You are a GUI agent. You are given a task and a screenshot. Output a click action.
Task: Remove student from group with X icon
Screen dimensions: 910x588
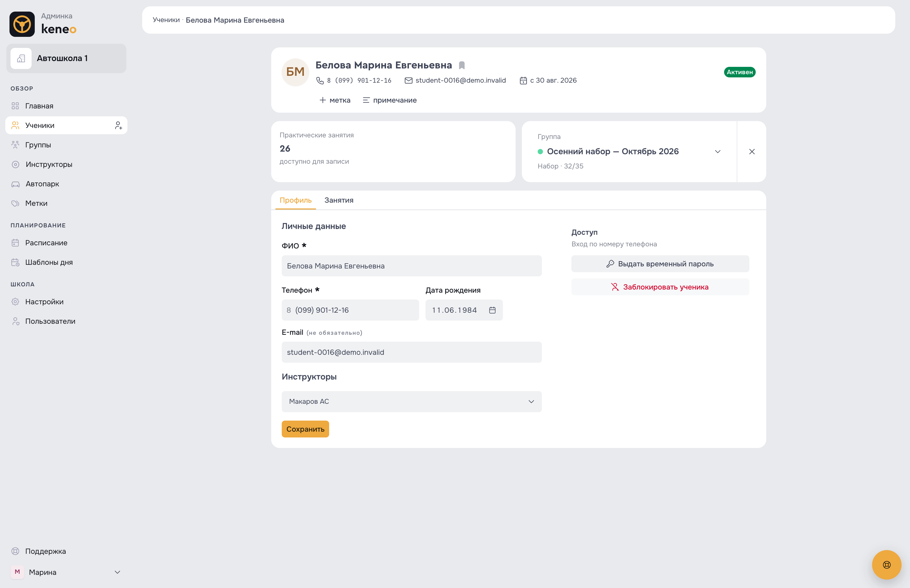tap(751, 152)
